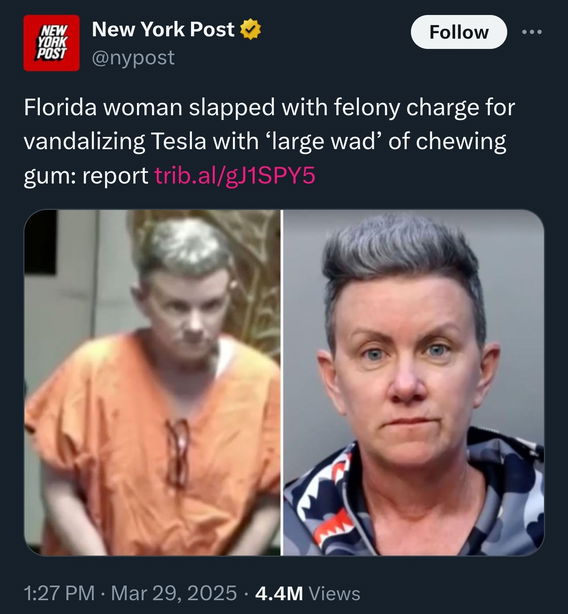View the left photo of orange jumpsuit
Screen dimensions: 568x614
pos(152,383)
